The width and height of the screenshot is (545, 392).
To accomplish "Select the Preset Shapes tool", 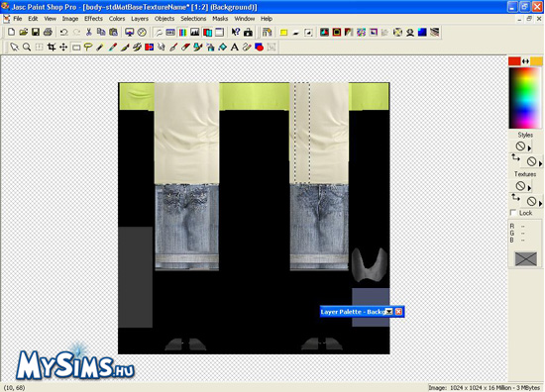I will tap(260, 47).
